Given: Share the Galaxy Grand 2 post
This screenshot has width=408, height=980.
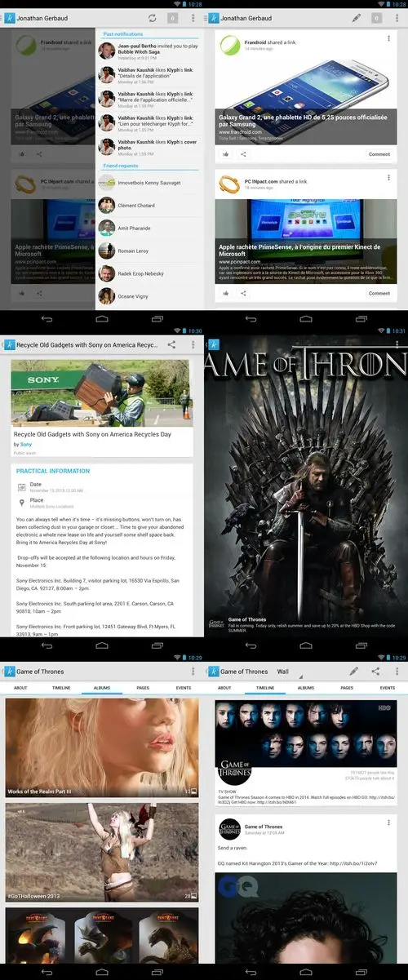Looking at the screenshot, I should (243, 154).
